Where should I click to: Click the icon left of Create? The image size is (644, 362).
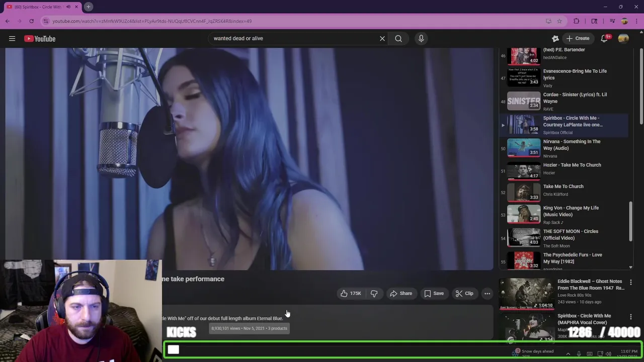tap(555, 38)
